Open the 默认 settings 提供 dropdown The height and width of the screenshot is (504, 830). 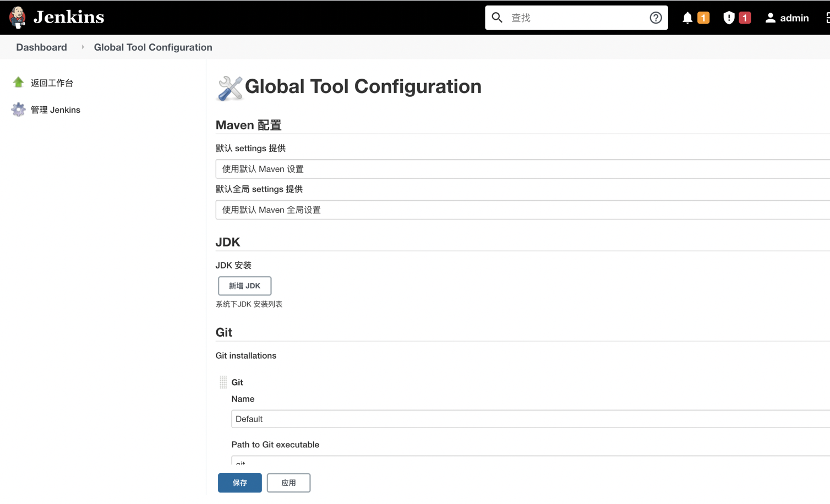coord(523,169)
